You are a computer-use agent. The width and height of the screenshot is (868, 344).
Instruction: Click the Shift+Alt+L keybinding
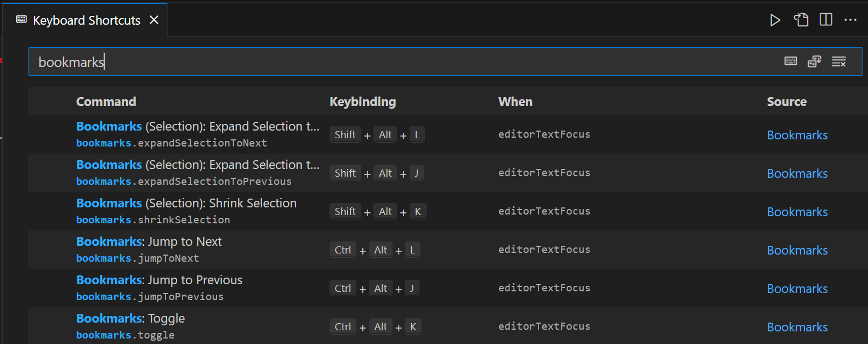(x=377, y=135)
